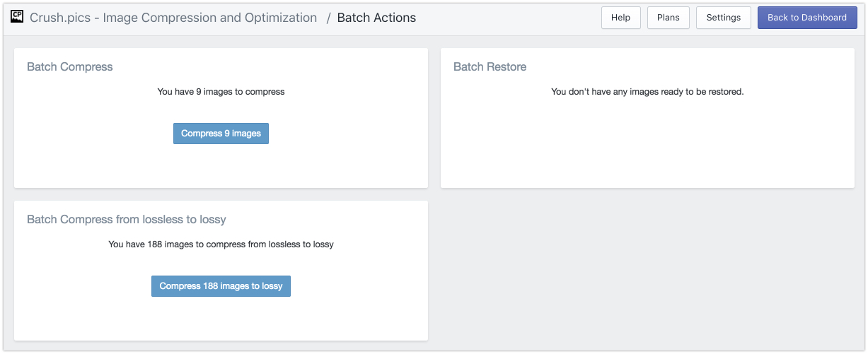Open the app Settings
Screen dimensions: 868x354
[724, 18]
